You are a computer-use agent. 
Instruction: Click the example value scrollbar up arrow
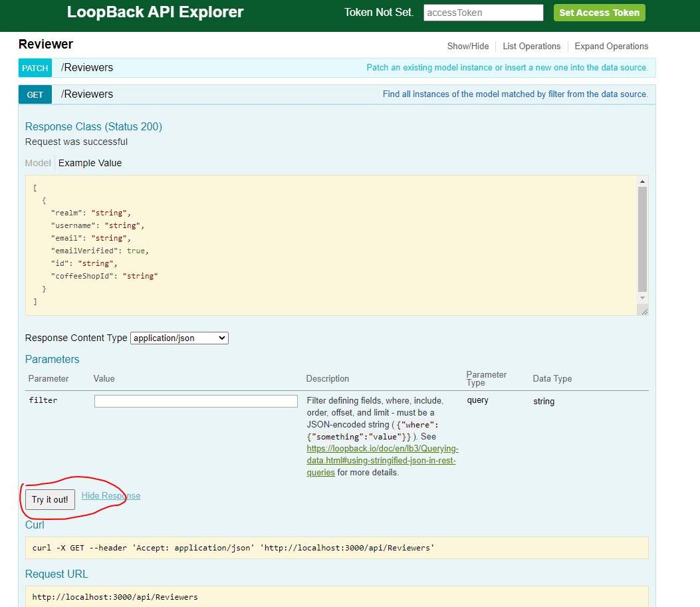[642, 182]
